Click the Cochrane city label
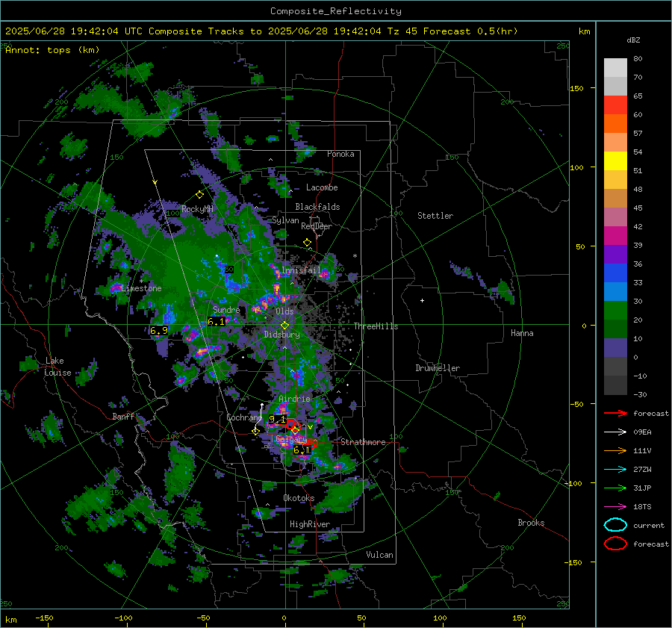 coord(244,417)
